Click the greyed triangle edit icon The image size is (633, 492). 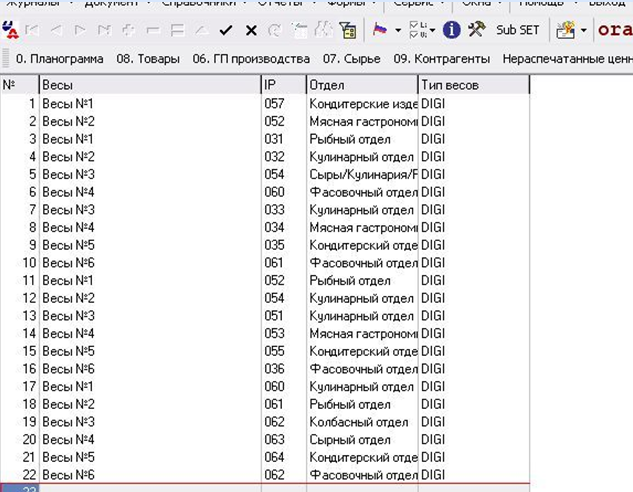202,30
